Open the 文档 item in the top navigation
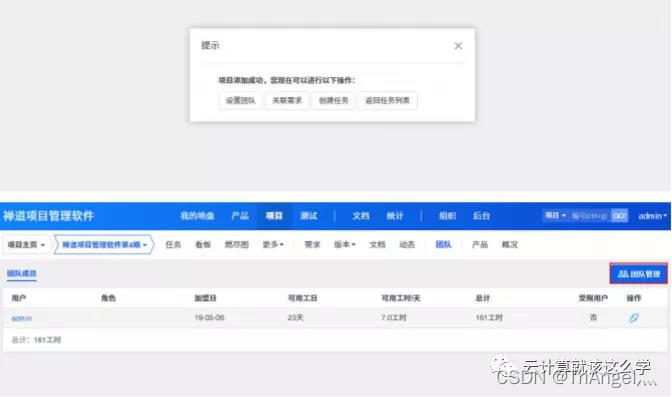 [x=361, y=216]
